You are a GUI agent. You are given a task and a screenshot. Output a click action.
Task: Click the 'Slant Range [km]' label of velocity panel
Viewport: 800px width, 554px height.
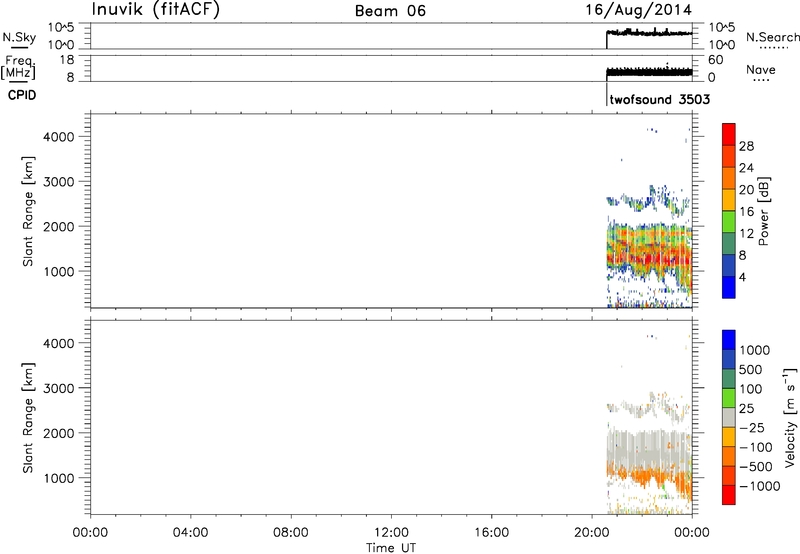tap(28, 417)
